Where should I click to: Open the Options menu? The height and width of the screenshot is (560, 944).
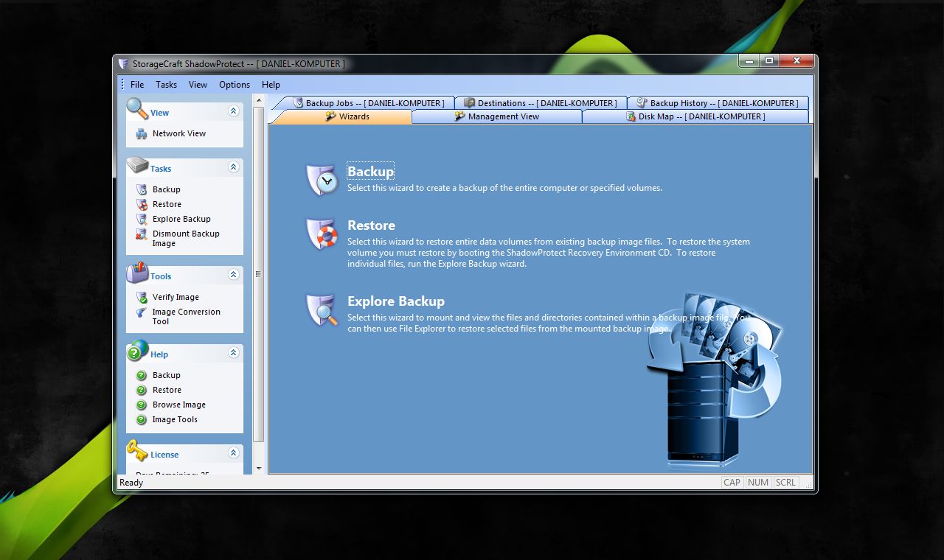tap(235, 85)
